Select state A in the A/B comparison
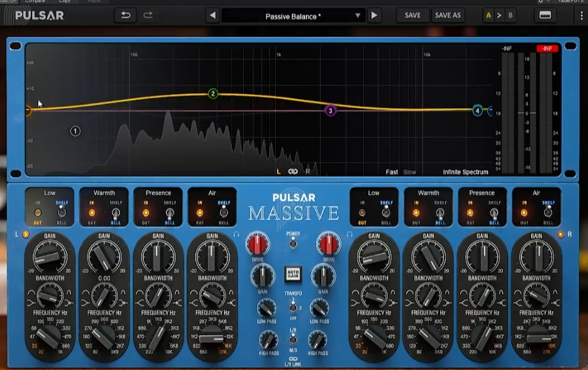Image resolution: width=588 pixels, height=370 pixels. coord(488,16)
